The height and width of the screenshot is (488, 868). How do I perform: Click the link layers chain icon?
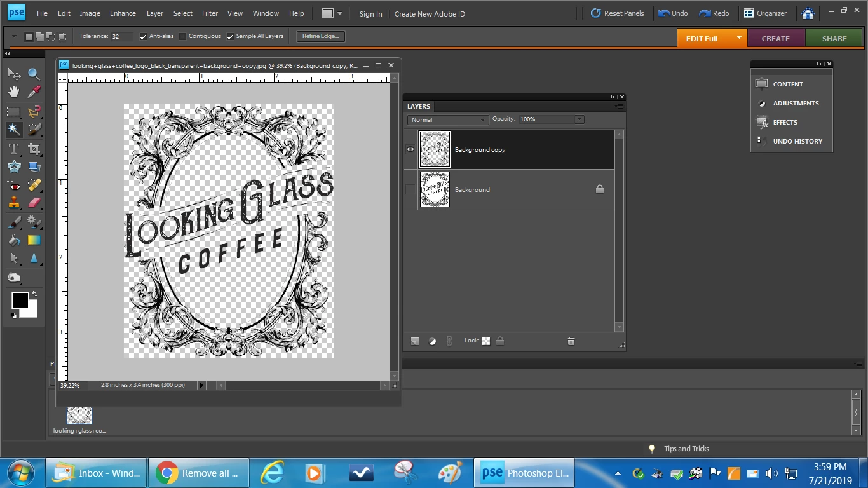click(449, 341)
